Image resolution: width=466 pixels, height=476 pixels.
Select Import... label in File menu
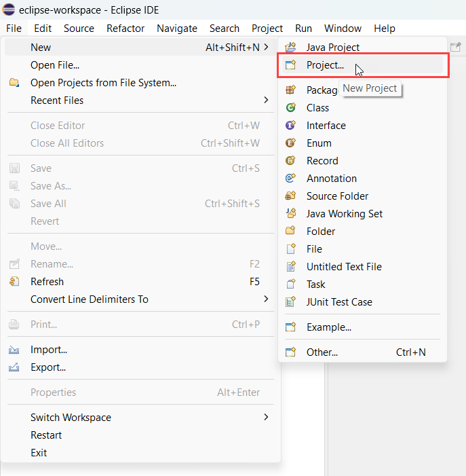(49, 350)
